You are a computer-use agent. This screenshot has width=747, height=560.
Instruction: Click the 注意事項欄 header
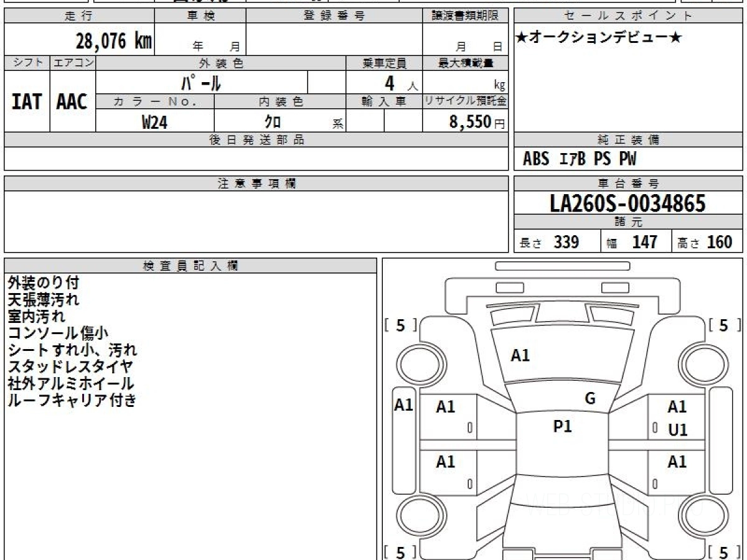pyautogui.click(x=256, y=184)
